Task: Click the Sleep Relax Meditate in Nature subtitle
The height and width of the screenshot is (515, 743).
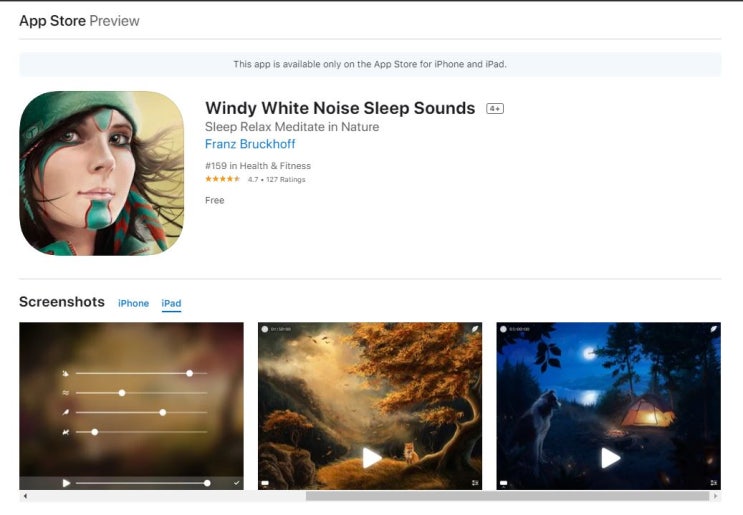Action: coord(292,127)
